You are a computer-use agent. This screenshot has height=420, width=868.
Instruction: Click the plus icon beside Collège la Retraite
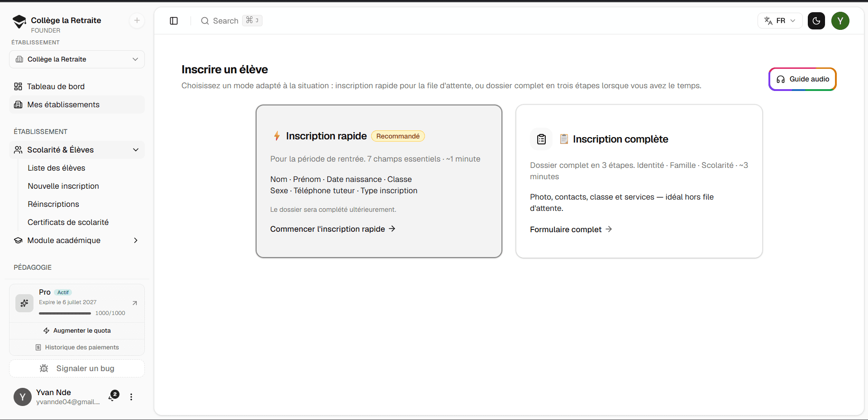137,20
